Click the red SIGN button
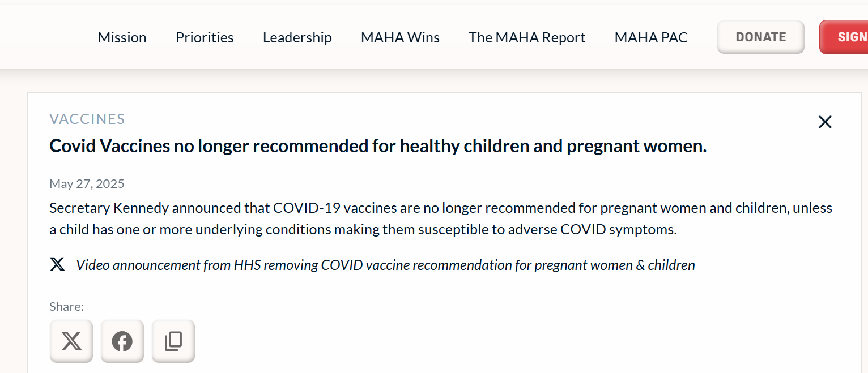 (844, 37)
